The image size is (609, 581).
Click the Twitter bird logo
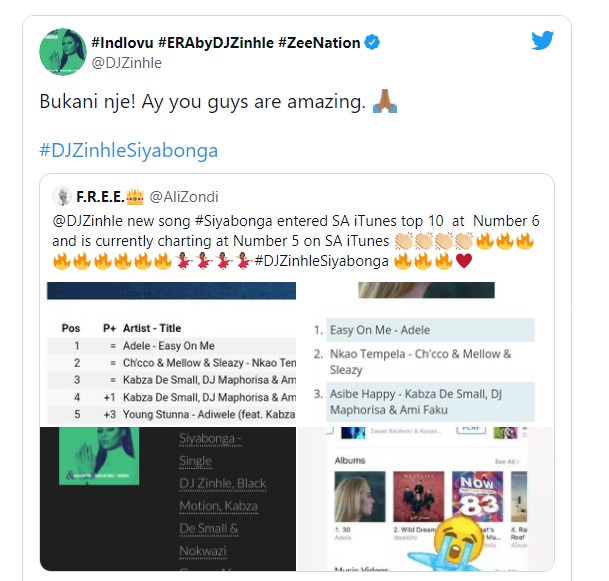tap(542, 40)
